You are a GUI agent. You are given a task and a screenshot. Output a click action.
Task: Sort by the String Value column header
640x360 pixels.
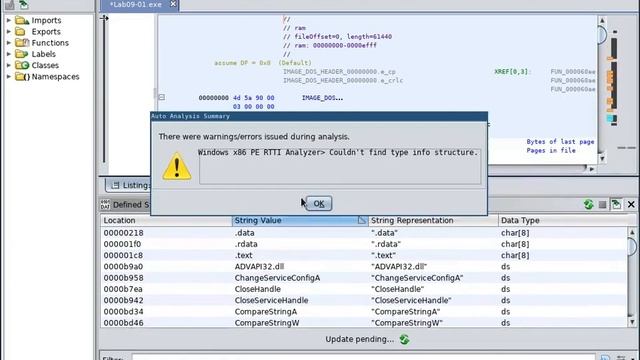click(x=300, y=220)
